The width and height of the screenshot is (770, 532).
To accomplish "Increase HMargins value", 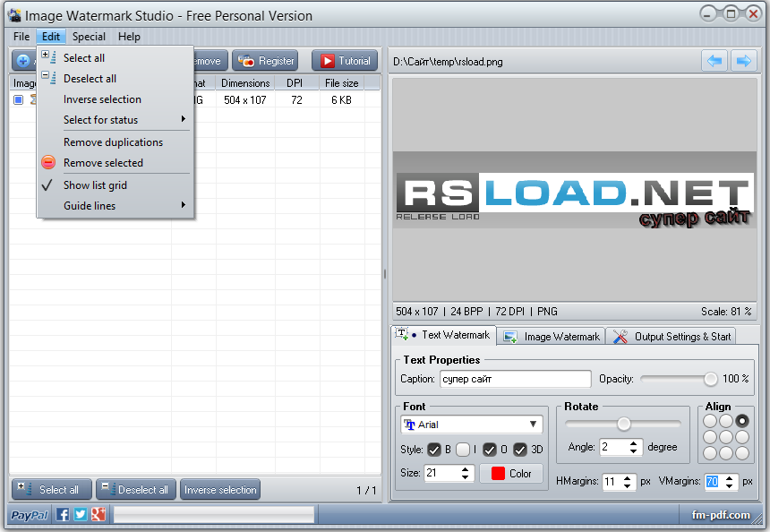I will tap(627, 477).
